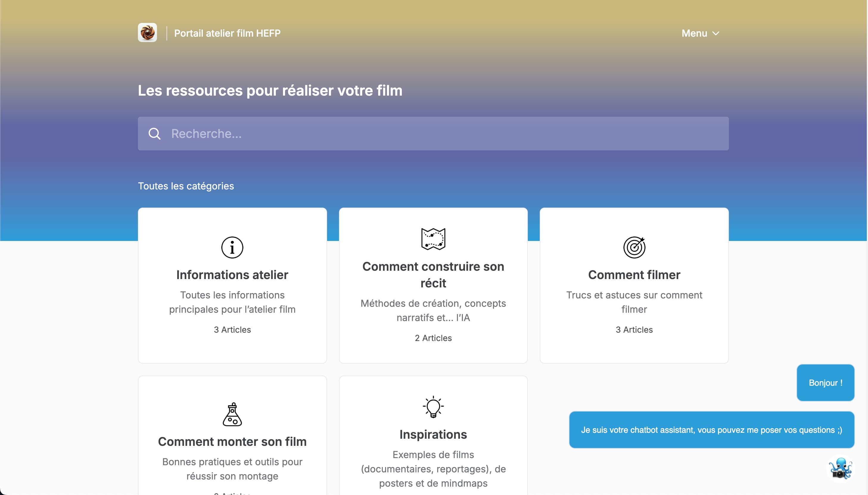Viewport: 868px width, 495px height.
Task: Click the target bullseye icon
Action: pyautogui.click(x=634, y=247)
